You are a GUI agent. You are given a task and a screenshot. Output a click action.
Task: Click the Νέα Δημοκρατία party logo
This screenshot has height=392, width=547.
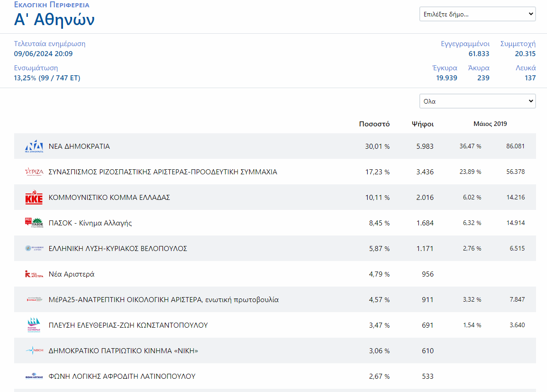(x=34, y=146)
